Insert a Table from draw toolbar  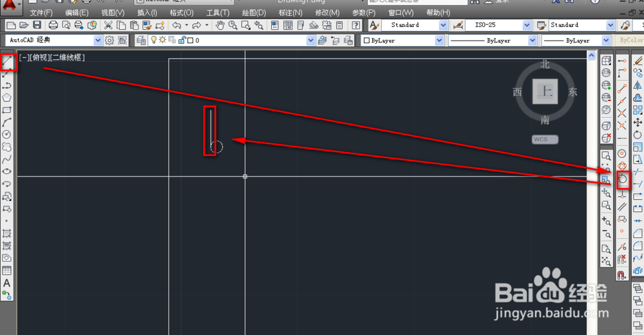[x=6, y=271]
